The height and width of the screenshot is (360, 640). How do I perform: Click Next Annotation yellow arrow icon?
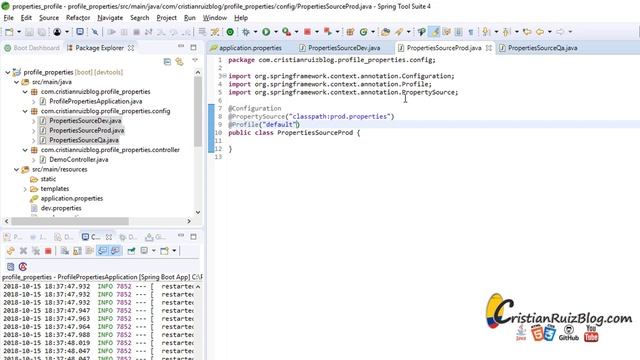486,32
